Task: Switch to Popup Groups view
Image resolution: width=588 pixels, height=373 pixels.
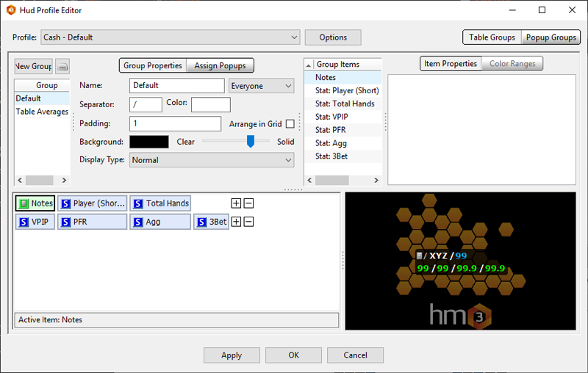Action: click(551, 37)
